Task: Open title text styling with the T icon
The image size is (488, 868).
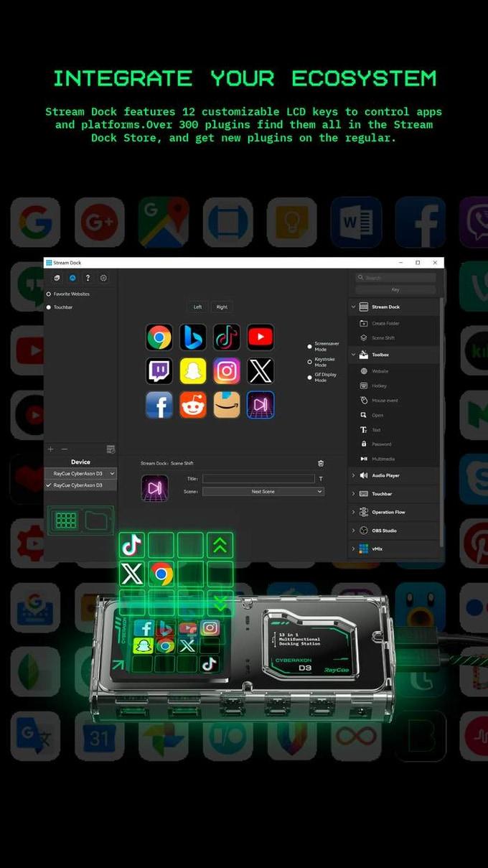Action: click(321, 478)
